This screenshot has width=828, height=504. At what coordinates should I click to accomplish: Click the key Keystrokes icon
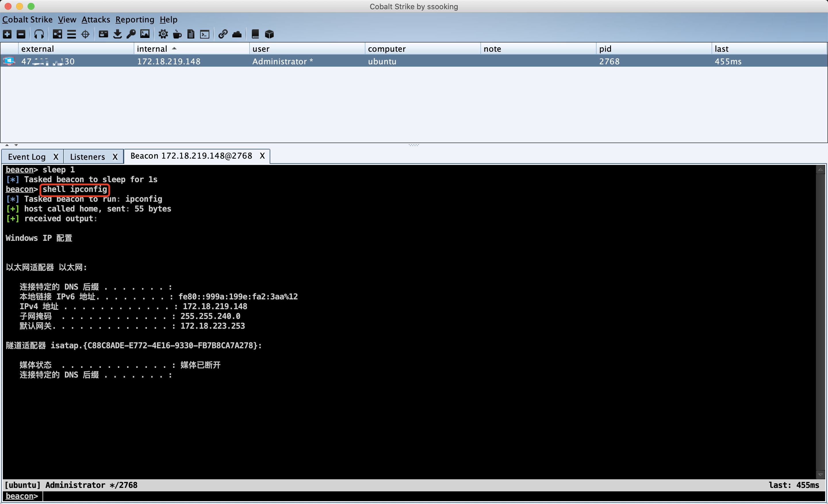131,34
